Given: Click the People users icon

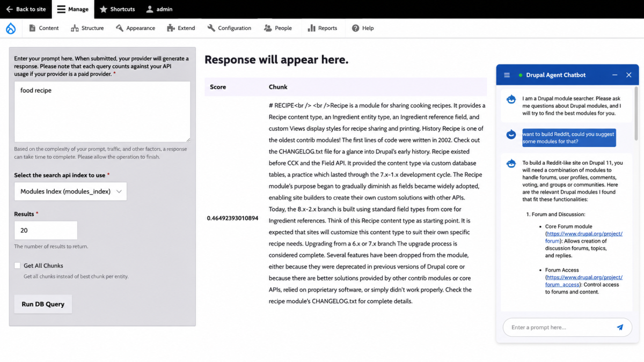Looking at the screenshot, I should coord(268,28).
